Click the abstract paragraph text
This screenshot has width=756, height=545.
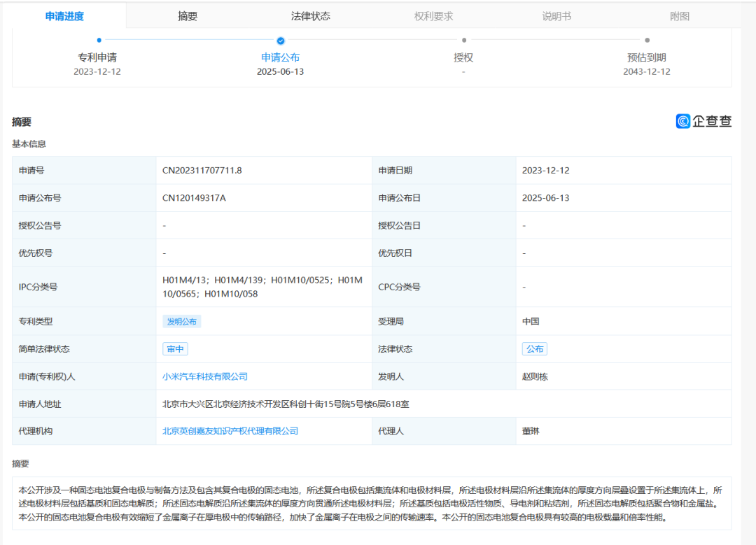tap(370, 504)
